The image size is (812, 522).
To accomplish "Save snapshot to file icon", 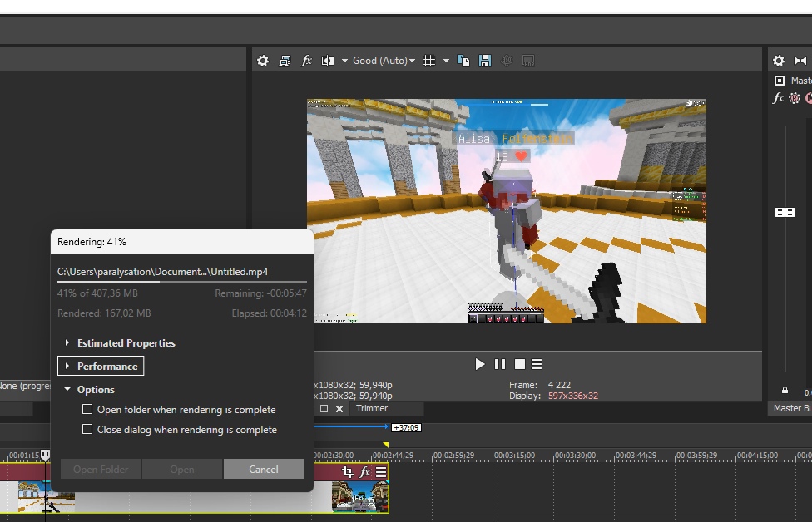I will tap(485, 61).
